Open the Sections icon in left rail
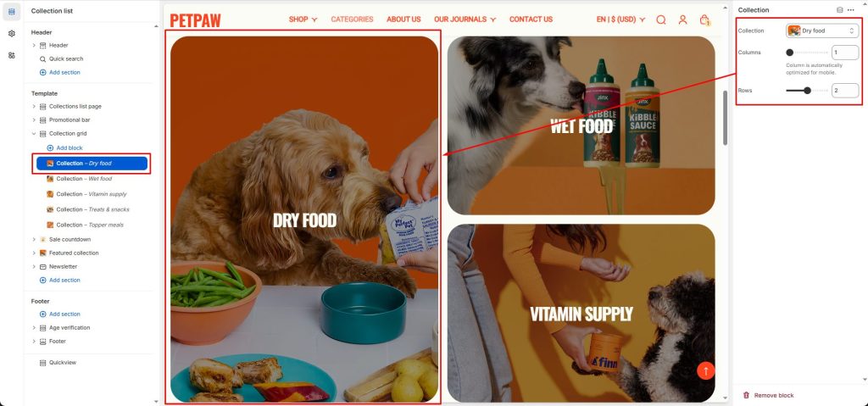The image size is (868, 406). tap(12, 12)
